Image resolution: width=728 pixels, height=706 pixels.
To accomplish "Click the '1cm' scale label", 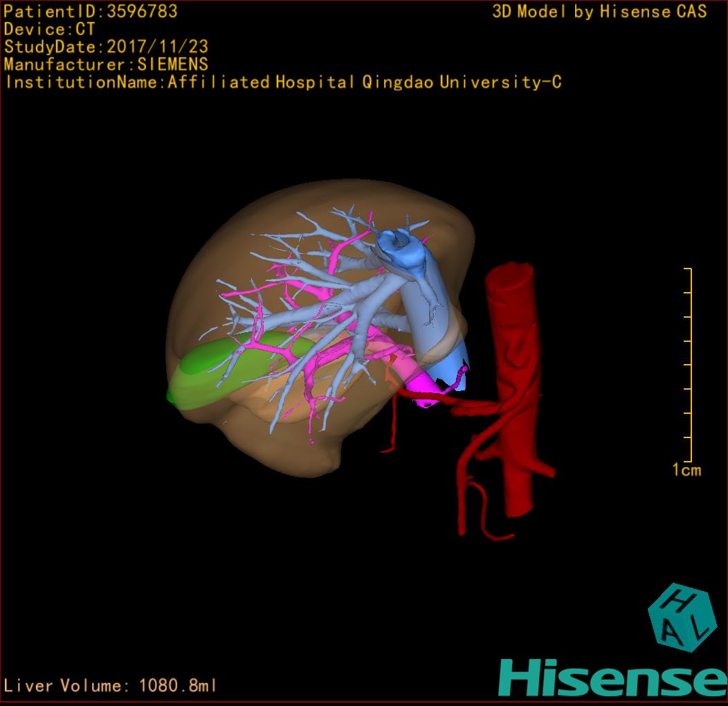I will click(686, 471).
